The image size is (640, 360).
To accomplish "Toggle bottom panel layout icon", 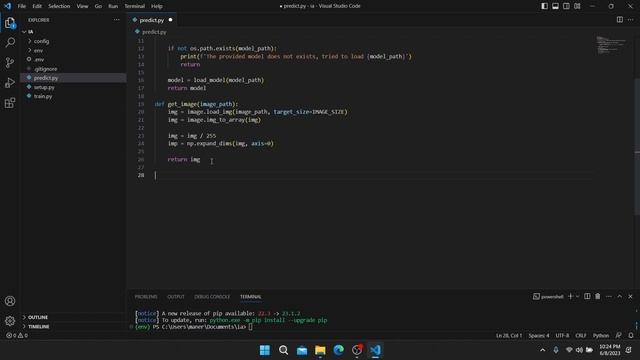I will pos(556,6).
